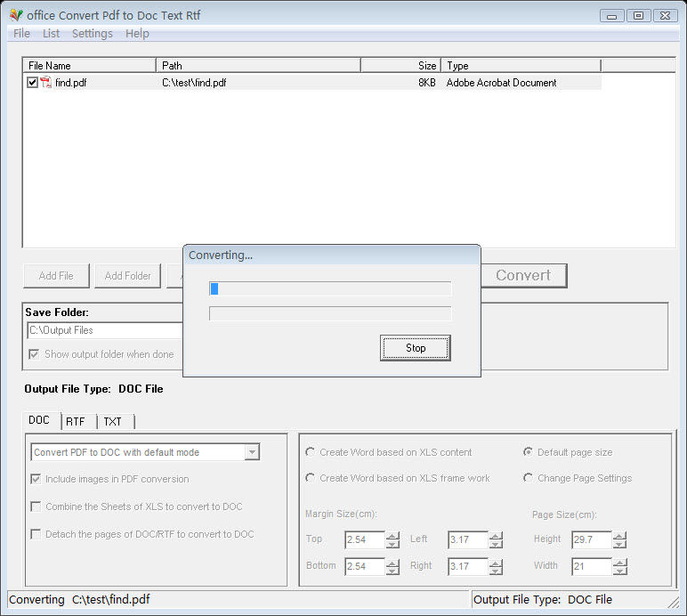Viewport: 687px width, 616px height.
Task: Decrease the Left margin with down arrow
Action: [496, 544]
